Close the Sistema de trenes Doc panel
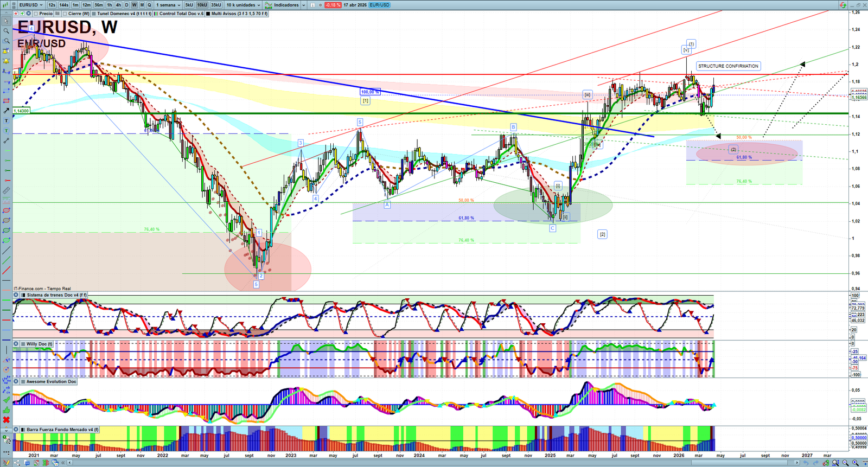This screenshot has width=868, height=467. [x=16, y=295]
